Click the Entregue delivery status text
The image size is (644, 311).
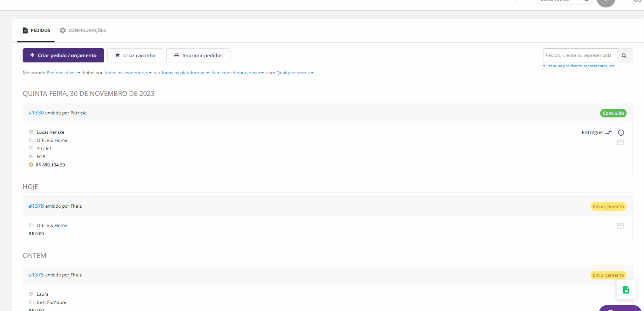point(592,133)
